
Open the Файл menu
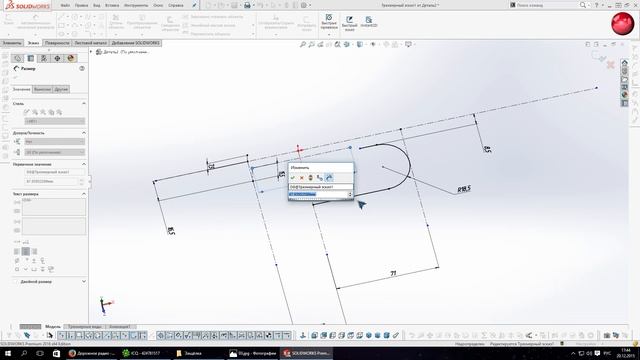[65, 5]
